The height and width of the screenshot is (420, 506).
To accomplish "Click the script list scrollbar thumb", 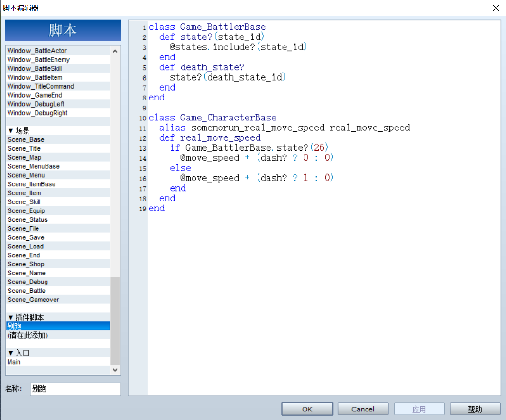I will click(115, 321).
